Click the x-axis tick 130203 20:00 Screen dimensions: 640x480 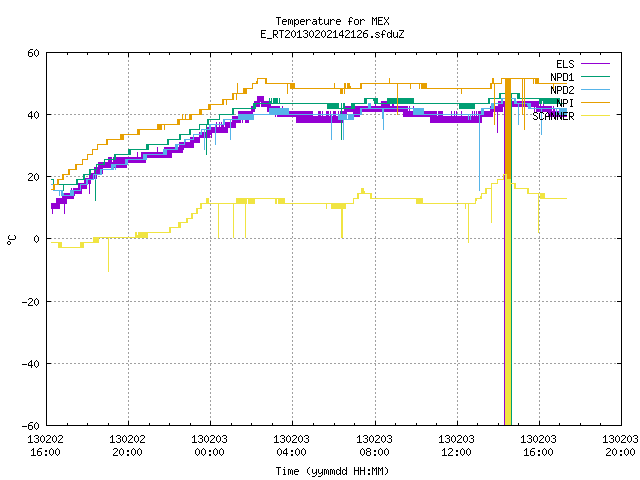pyautogui.click(x=620, y=446)
